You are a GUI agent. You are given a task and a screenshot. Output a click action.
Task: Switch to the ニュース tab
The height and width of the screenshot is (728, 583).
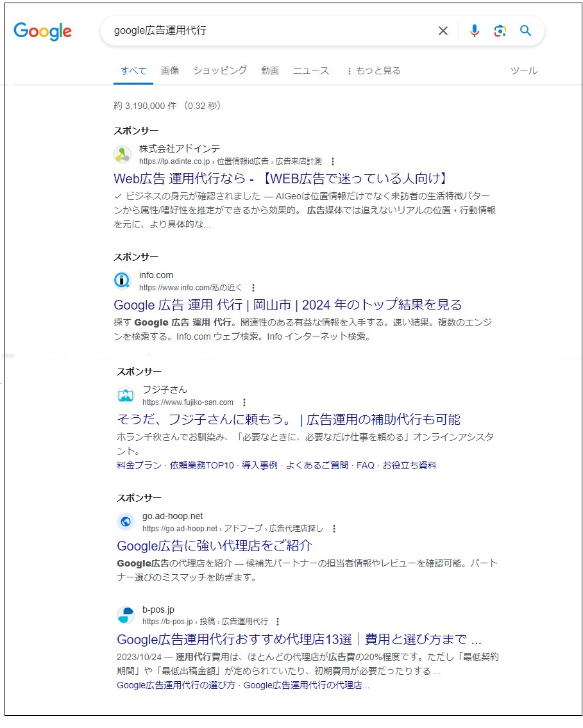point(311,70)
